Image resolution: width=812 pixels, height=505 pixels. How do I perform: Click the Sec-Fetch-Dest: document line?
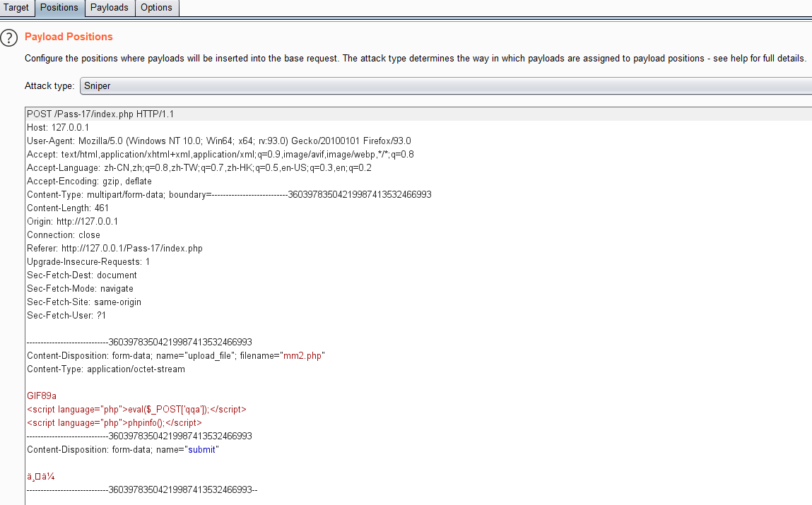point(82,275)
